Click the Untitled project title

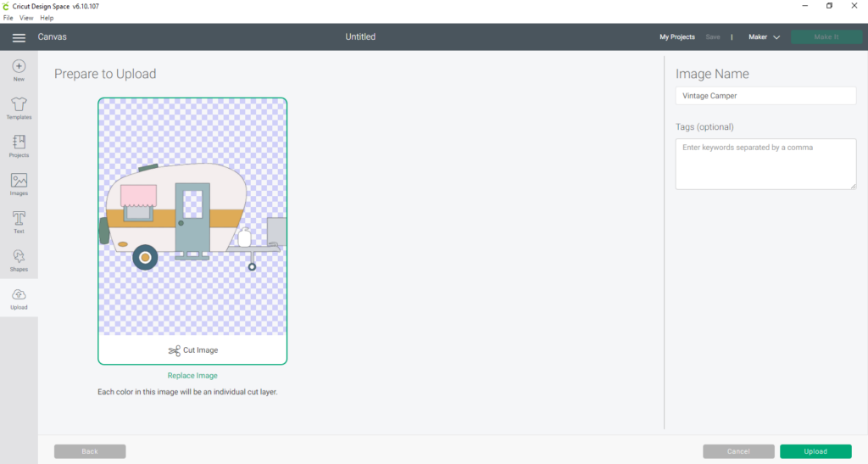click(360, 37)
